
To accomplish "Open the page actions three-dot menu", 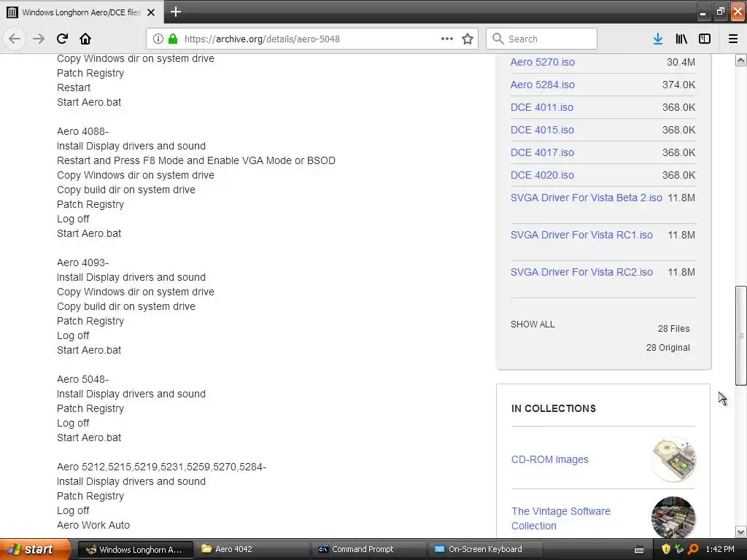I will pos(447,39).
